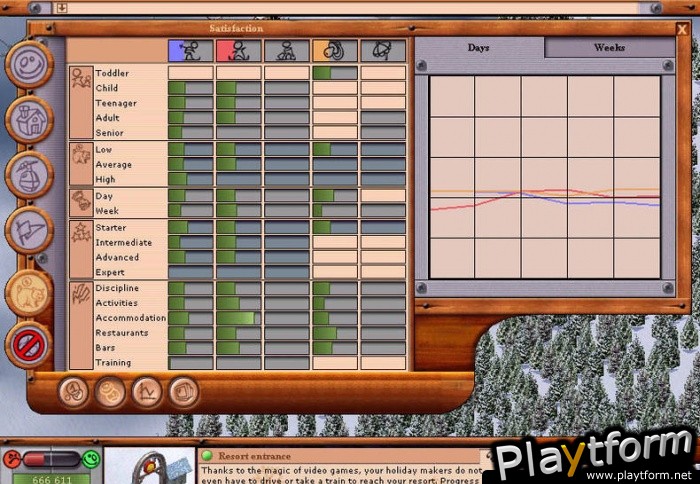Select the skier column header with blue background
700x484 pixels.
pos(191,51)
